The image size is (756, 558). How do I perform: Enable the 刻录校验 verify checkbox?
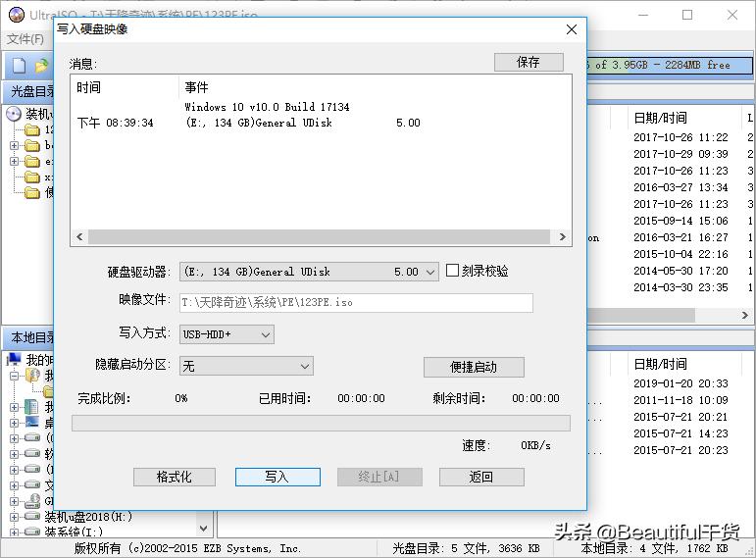(x=452, y=270)
